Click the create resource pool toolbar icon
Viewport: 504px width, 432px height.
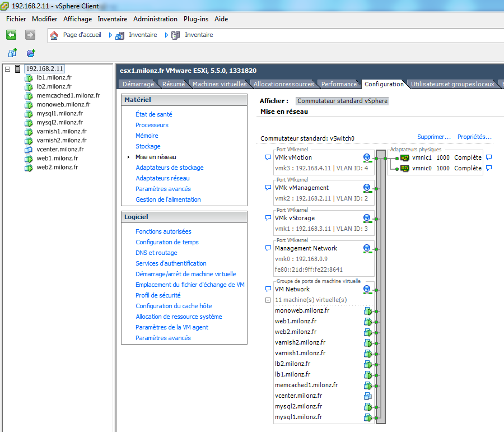[31, 53]
